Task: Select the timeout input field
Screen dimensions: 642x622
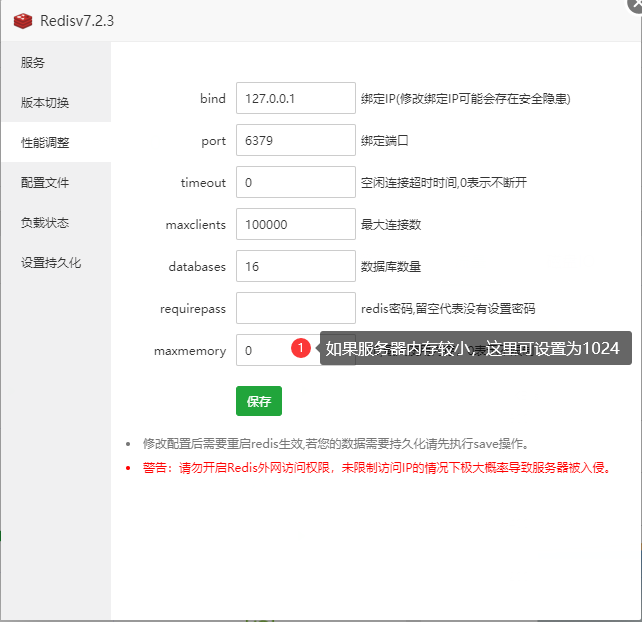Action: (296, 182)
